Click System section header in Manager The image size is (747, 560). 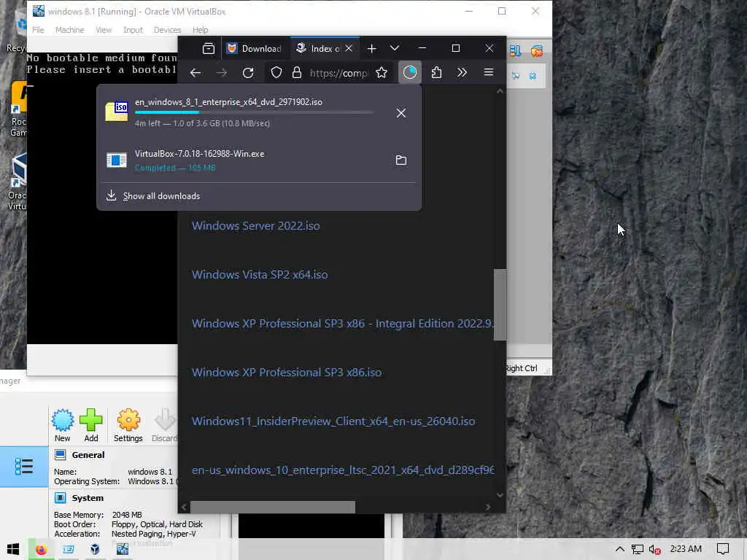coord(88,498)
